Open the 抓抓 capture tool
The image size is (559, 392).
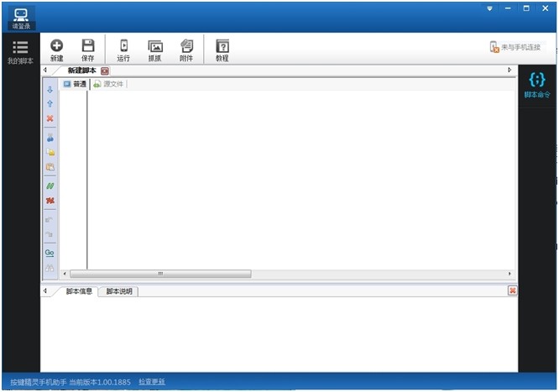155,50
